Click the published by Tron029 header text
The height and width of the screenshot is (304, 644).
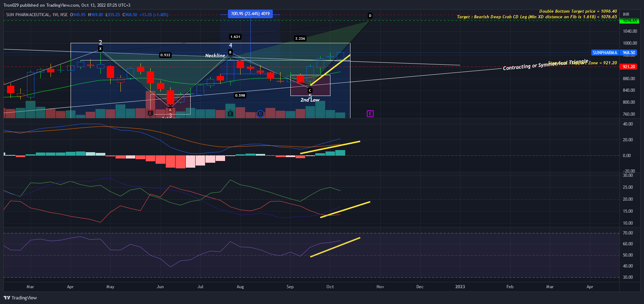[x=67, y=5]
